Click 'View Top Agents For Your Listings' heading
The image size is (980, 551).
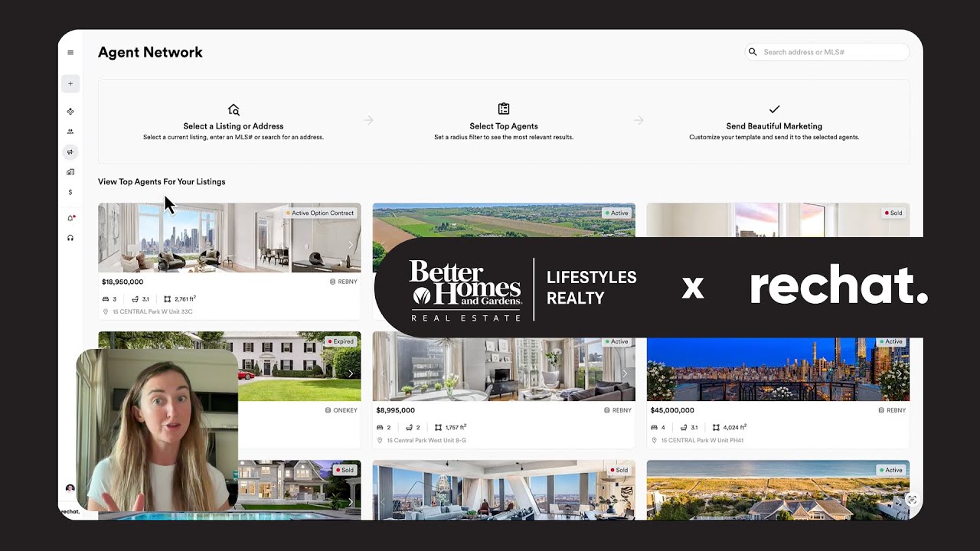162,181
